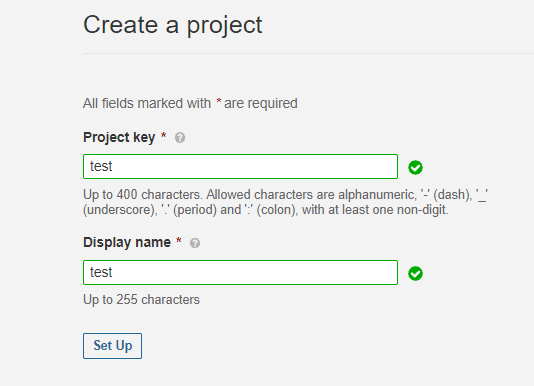Click the 'All fields marked with' notice
The image size is (534, 386).
tap(190, 103)
